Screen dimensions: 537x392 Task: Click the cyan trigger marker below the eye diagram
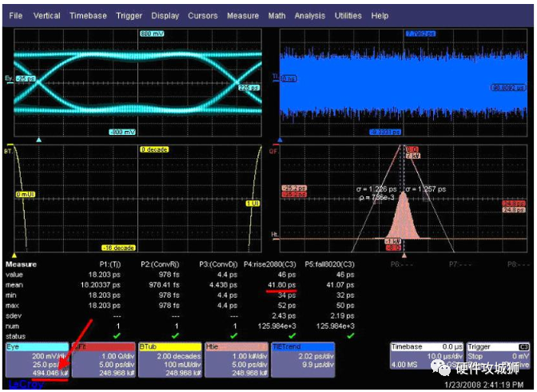pyautogui.click(x=38, y=140)
